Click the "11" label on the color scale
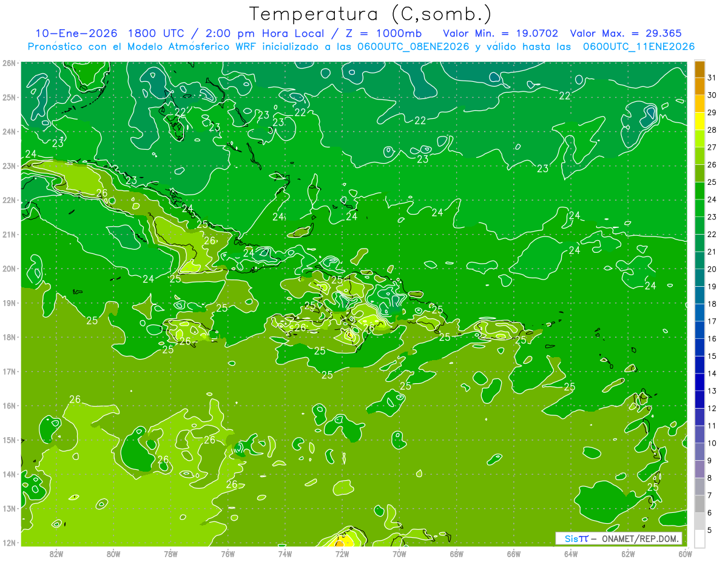The width and height of the screenshot is (728, 562). tap(712, 426)
